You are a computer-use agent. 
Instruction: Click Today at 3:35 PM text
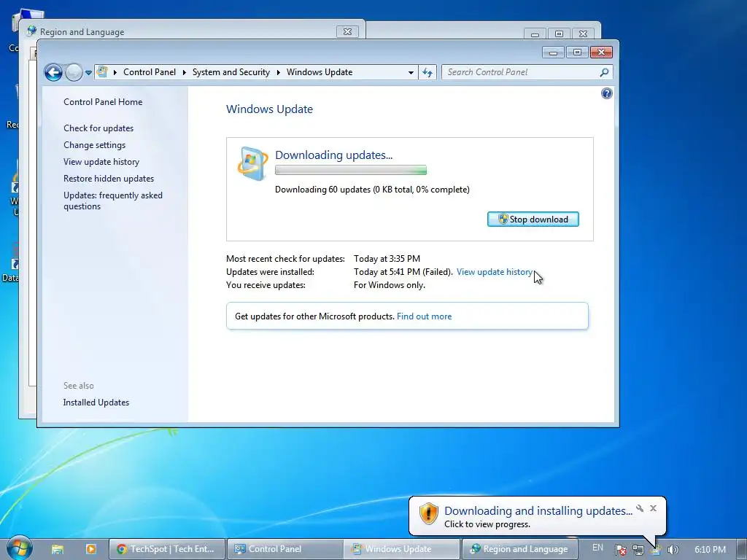point(387,259)
